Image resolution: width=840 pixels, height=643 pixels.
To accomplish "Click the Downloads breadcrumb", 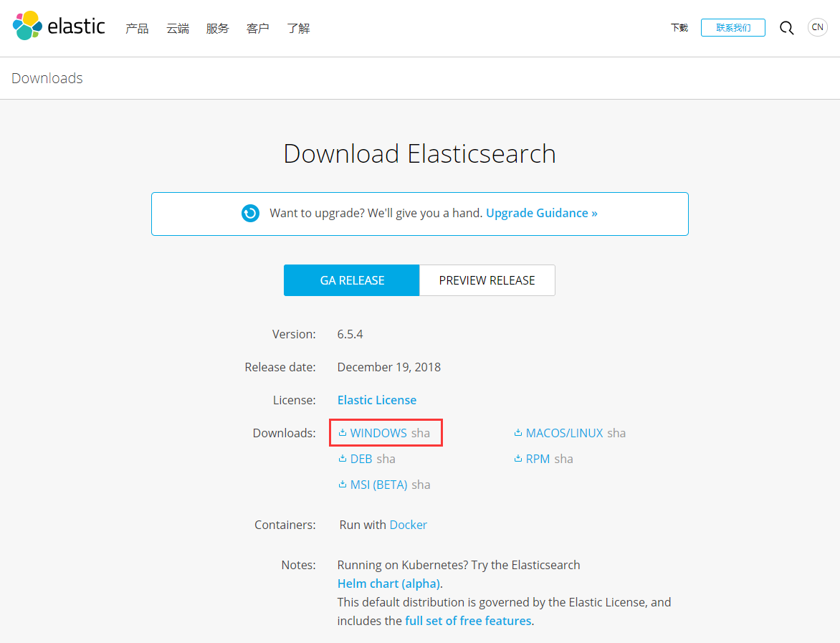I will point(47,77).
